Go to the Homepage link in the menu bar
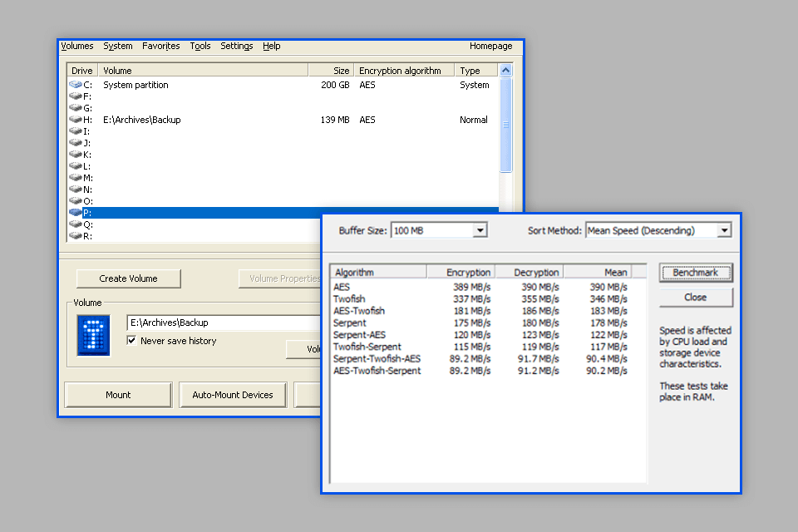The height and width of the screenshot is (532, 798). [491, 46]
